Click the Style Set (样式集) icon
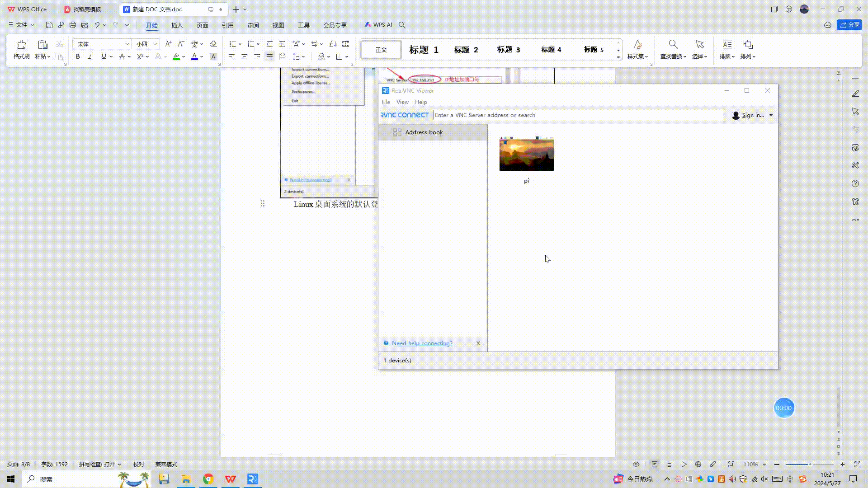Screen dimensions: 868x488 click(x=637, y=44)
